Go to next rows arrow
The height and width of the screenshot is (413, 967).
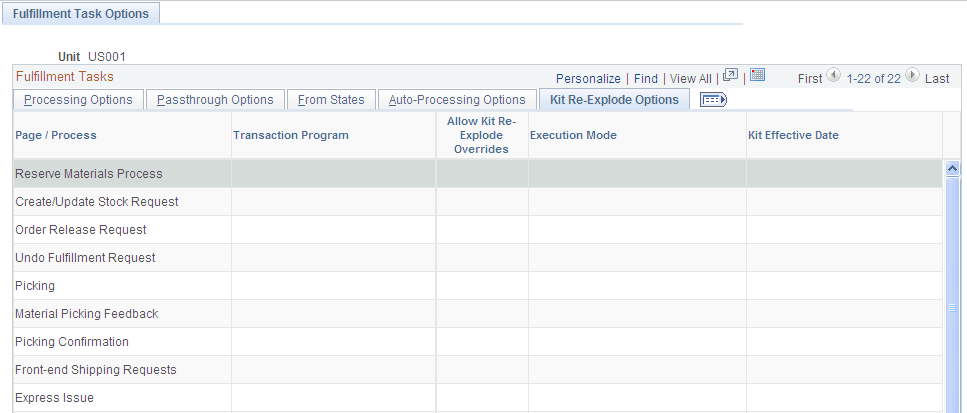pyautogui.click(x=913, y=75)
